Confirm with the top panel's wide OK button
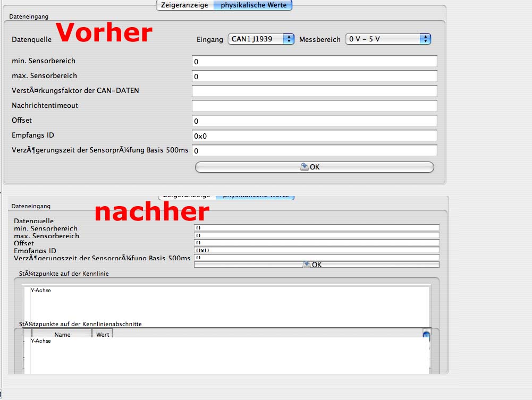Screen dimensions: 532x400 click(315, 167)
